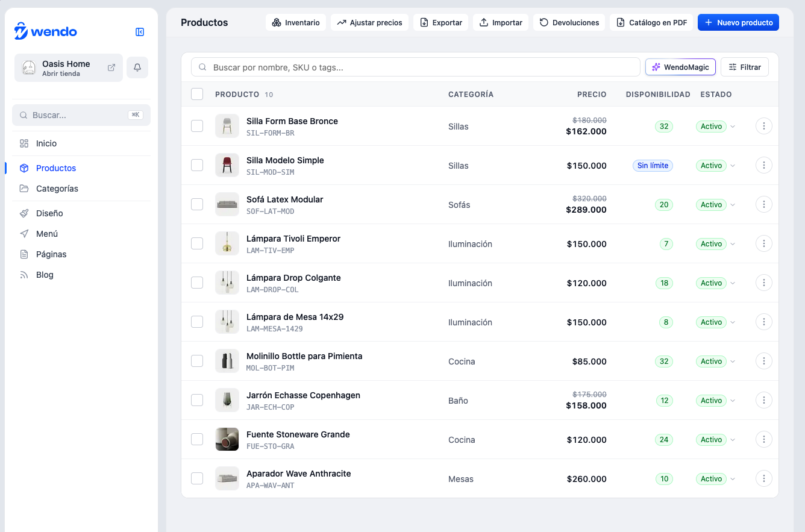Open three-dot menu for Fuente Stoneware Grande
805x532 pixels.
(764, 439)
